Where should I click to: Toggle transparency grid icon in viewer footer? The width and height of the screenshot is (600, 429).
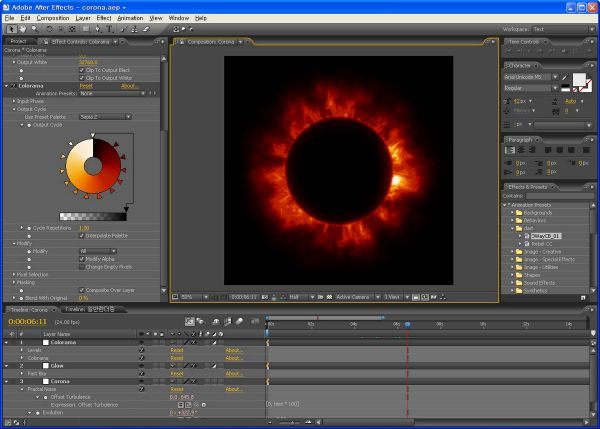[x=329, y=297]
